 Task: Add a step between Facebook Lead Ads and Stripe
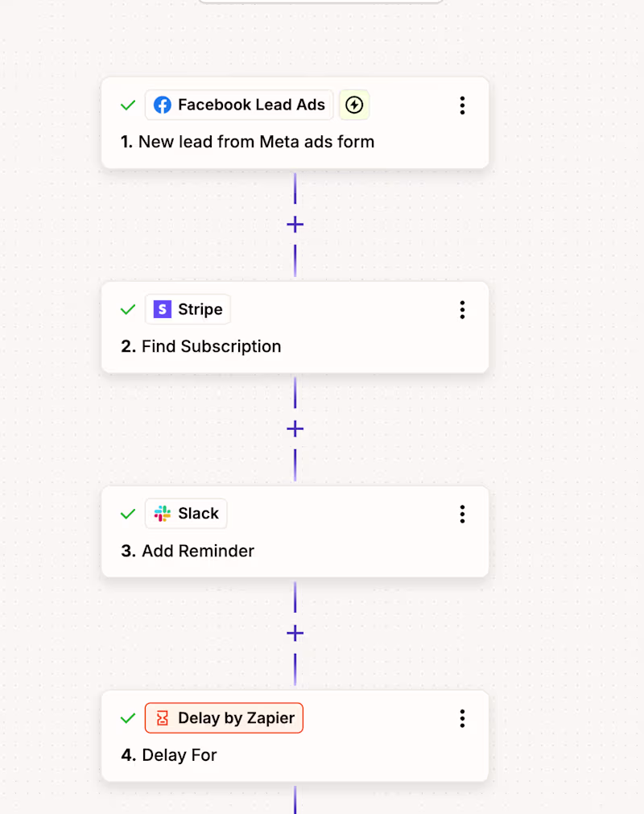[x=295, y=225]
